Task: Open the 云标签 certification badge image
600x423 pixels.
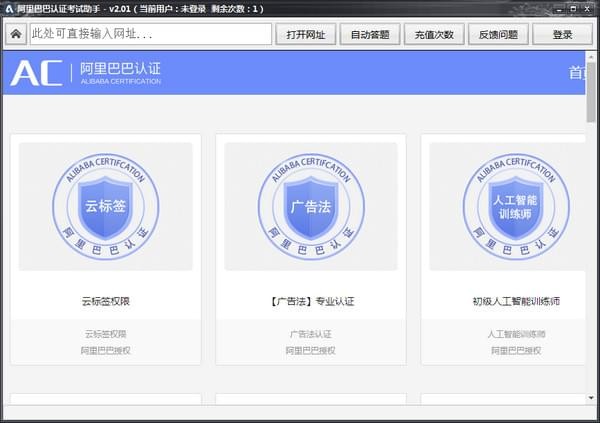Action: pos(106,207)
